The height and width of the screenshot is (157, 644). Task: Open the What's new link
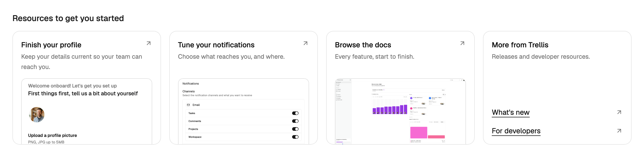(511, 112)
